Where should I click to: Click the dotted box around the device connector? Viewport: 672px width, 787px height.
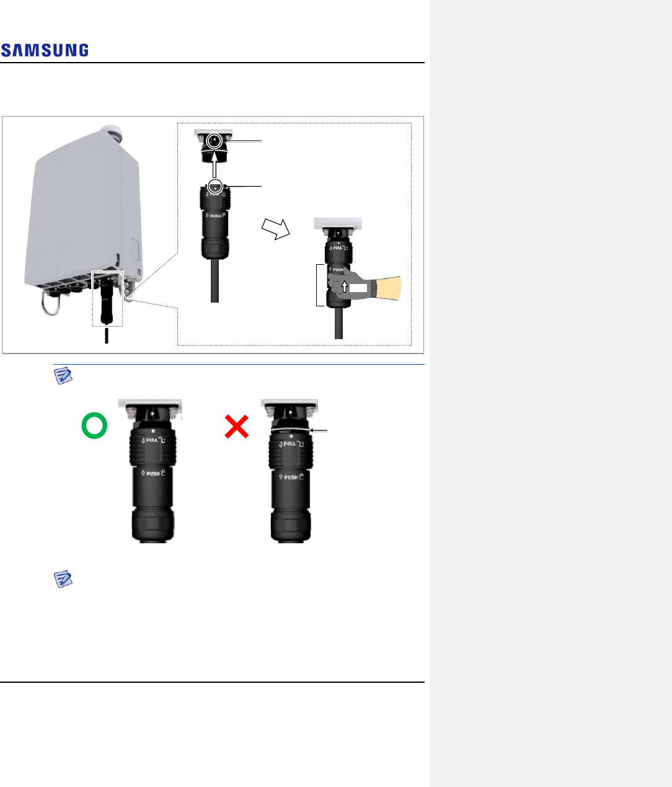(x=108, y=298)
